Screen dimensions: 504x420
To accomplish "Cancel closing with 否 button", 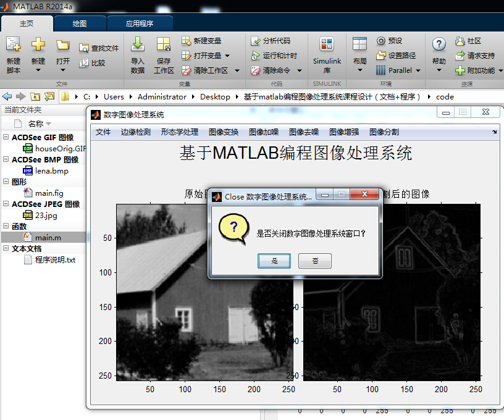I will pos(315,261).
